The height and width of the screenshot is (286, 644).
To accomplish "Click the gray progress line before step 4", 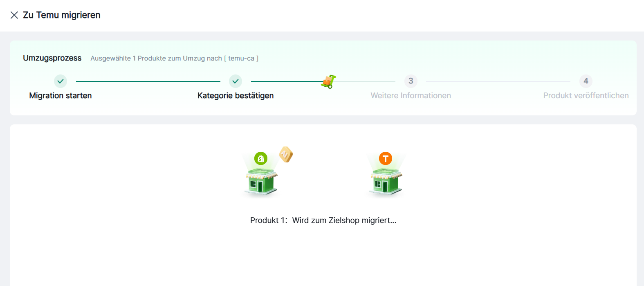I will [x=498, y=81].
